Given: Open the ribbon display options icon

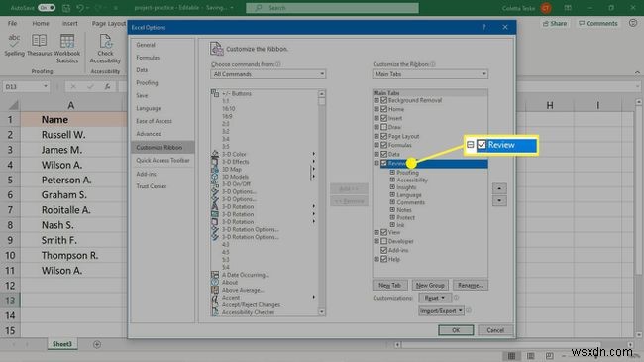Looking at the screenshot, I should tap(568, 8).
